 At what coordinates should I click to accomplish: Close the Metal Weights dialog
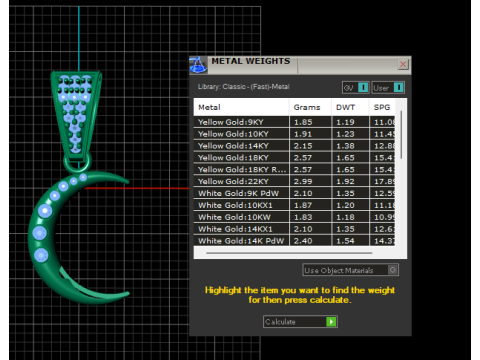[x=403, y=64]
